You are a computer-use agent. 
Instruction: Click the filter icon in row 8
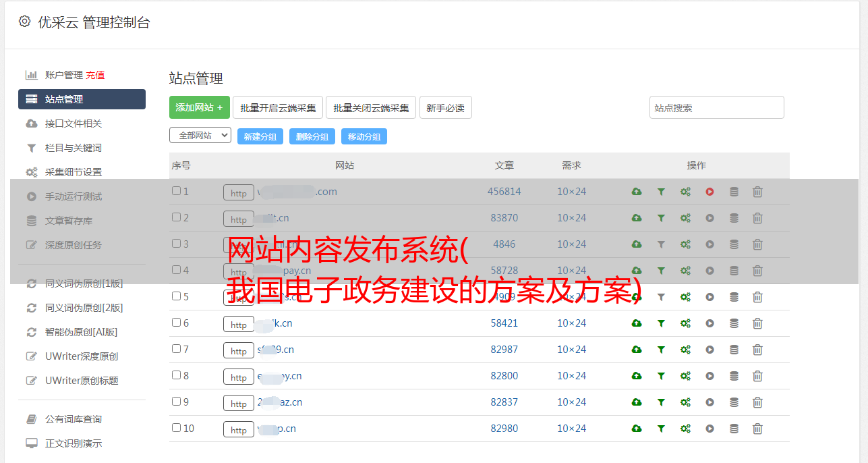pos(661,376)
